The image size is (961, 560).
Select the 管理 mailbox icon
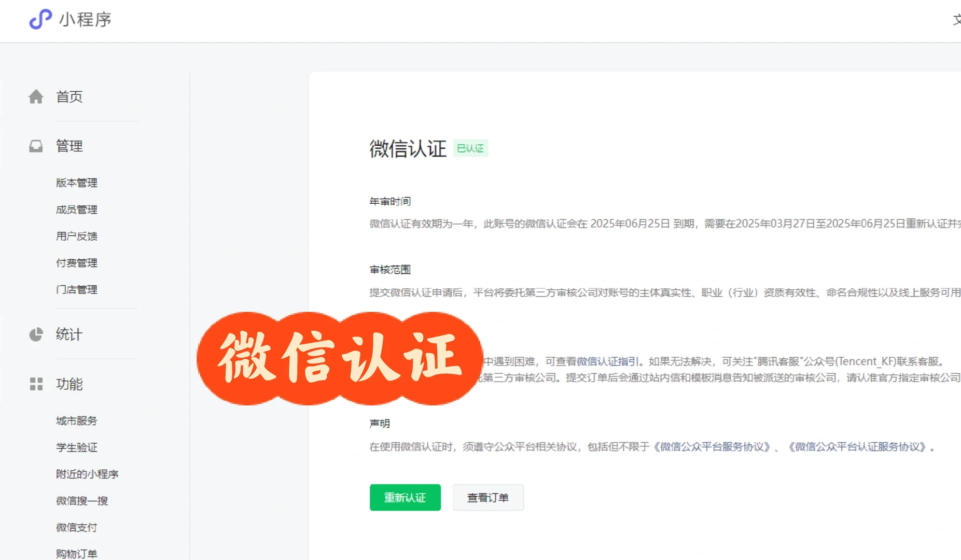[35, 146]
